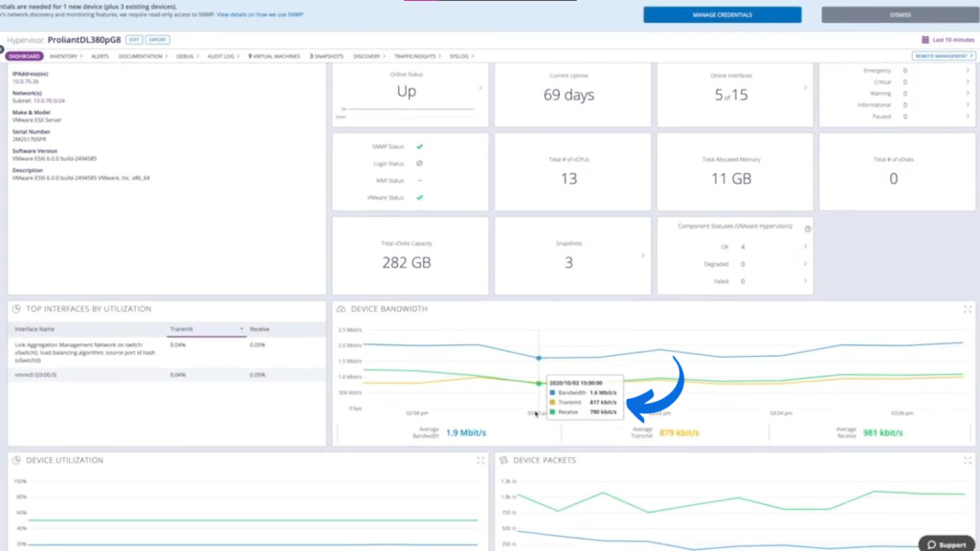Open the INVENTORY tab menu
This screenshot has width=980, height=551.
coord(66,56)
